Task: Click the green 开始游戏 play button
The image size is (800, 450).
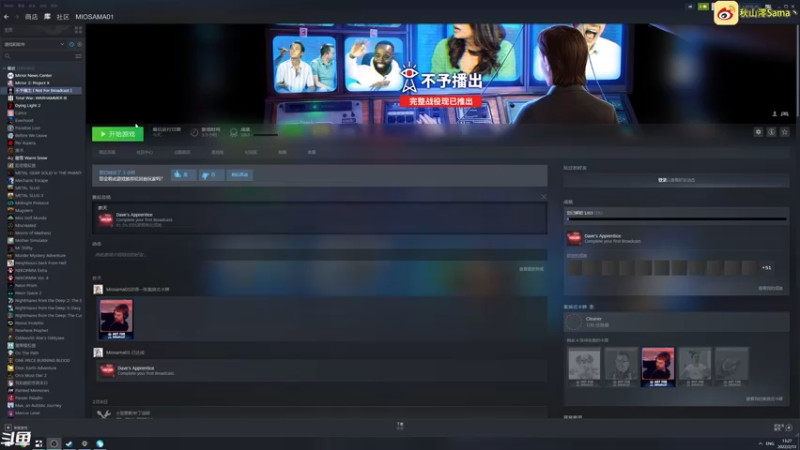Action: tap(118, 134)
